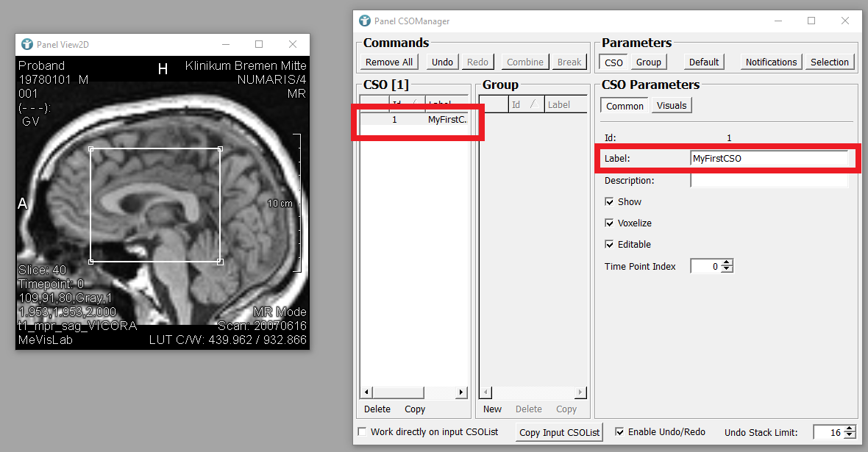The image size is (868, 452).
Task: Open the Group parameters tab
Action: click(648, 62)
